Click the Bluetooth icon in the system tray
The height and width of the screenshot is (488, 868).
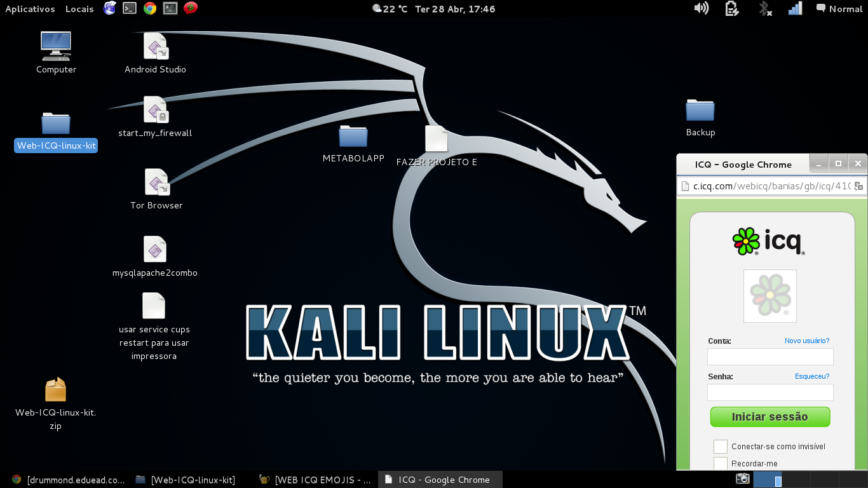(x=764, y=9)
